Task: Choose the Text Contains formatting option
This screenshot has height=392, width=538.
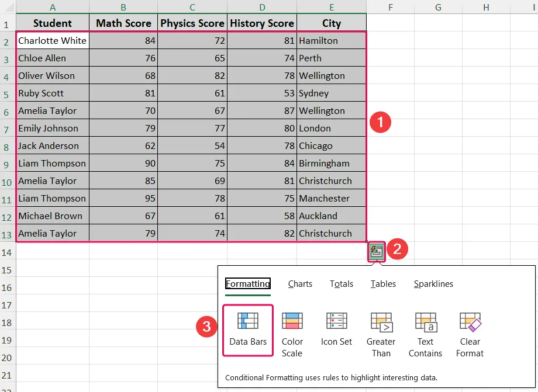Action: tap(426, 335)
